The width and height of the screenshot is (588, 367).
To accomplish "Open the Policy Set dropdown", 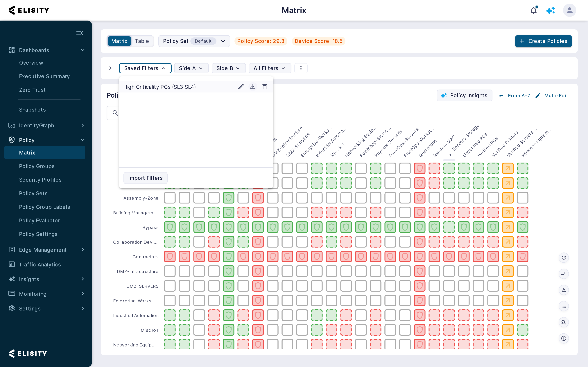I will 194,41.
